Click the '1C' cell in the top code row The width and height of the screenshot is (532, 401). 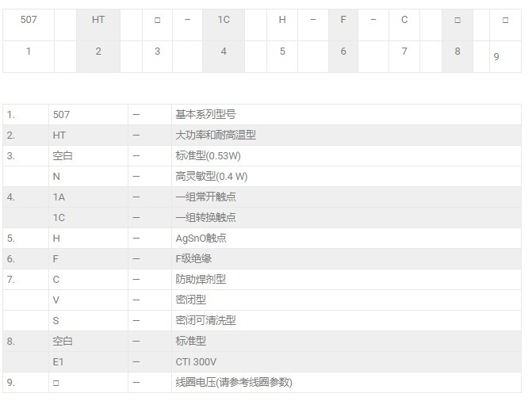click(224, 20)
